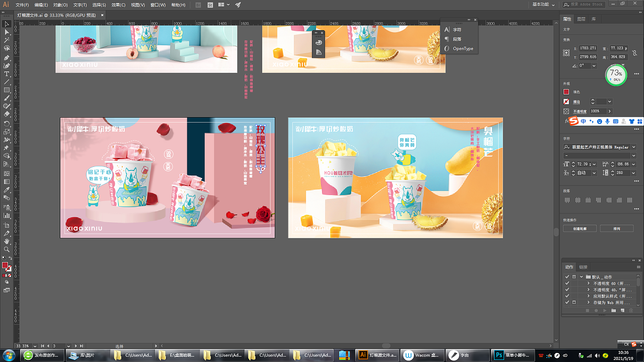Choose the Lasso tool

coord(7,49)
